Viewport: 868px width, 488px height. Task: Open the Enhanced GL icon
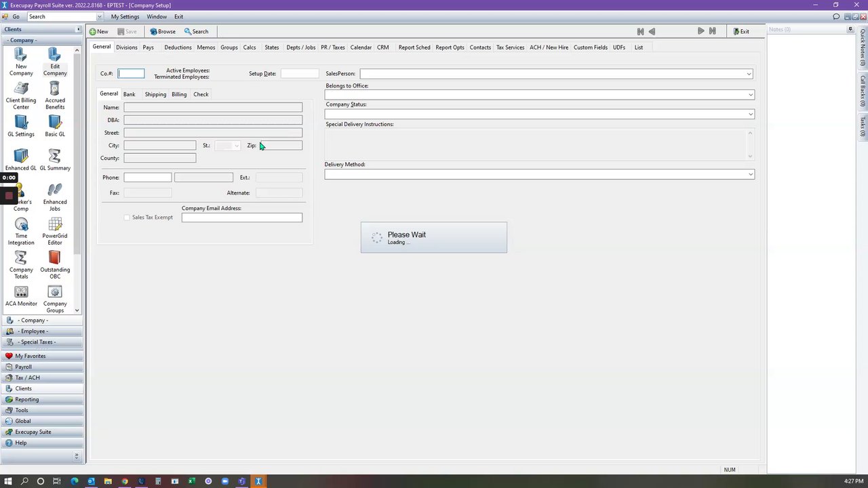coord(21,160)
